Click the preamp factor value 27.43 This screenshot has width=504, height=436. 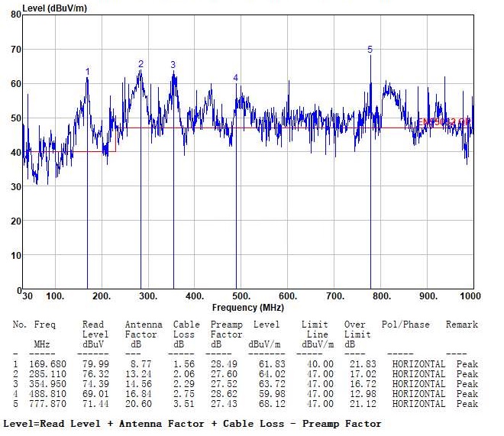point(224,404)
